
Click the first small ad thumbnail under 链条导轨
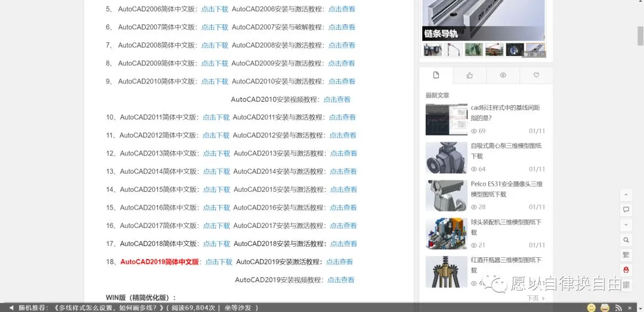[x=433, y=49]
